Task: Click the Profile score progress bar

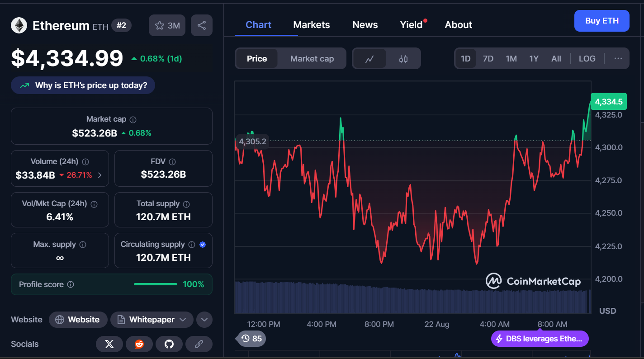Action: click(x=156, y=284)
